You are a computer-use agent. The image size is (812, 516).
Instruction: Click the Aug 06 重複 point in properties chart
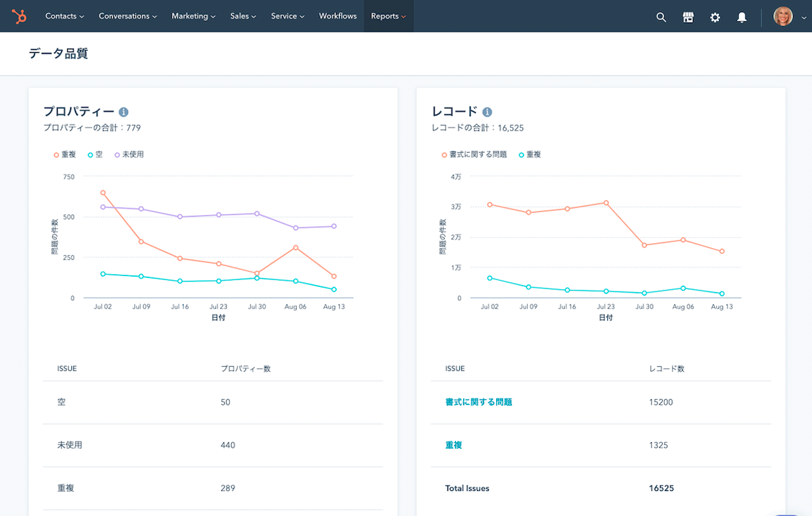coord(296,248)
